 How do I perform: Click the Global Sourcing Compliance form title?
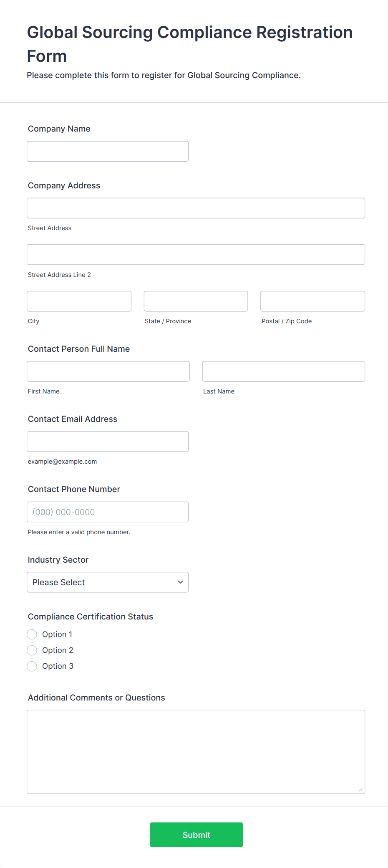tap(190, 44)
